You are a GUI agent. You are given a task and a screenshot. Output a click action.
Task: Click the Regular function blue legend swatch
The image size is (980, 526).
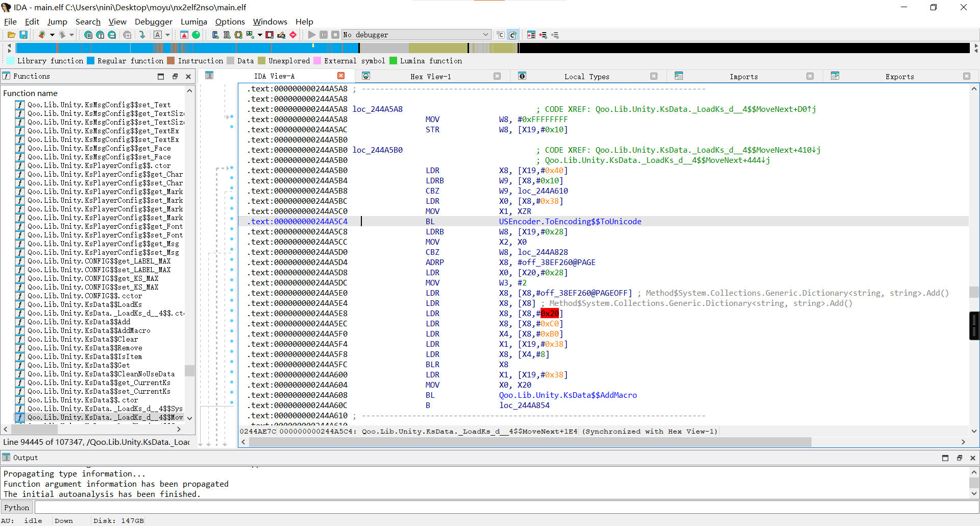(x=90, y=60)
